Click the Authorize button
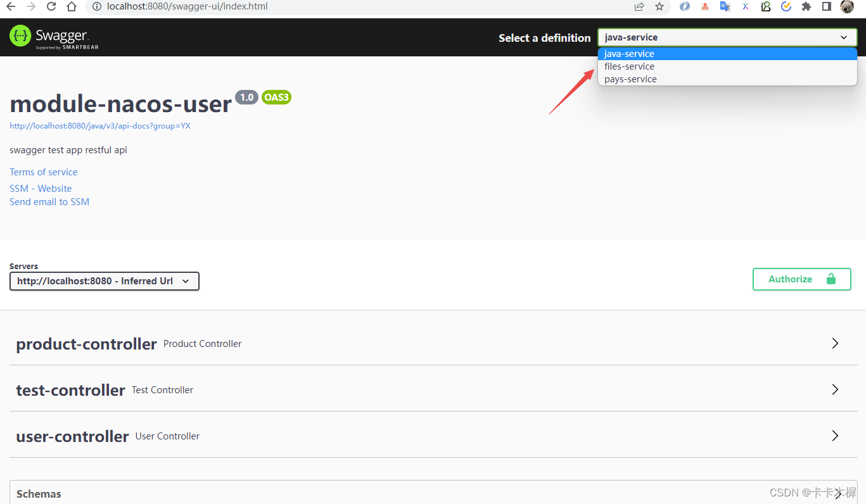 point(790,279)
